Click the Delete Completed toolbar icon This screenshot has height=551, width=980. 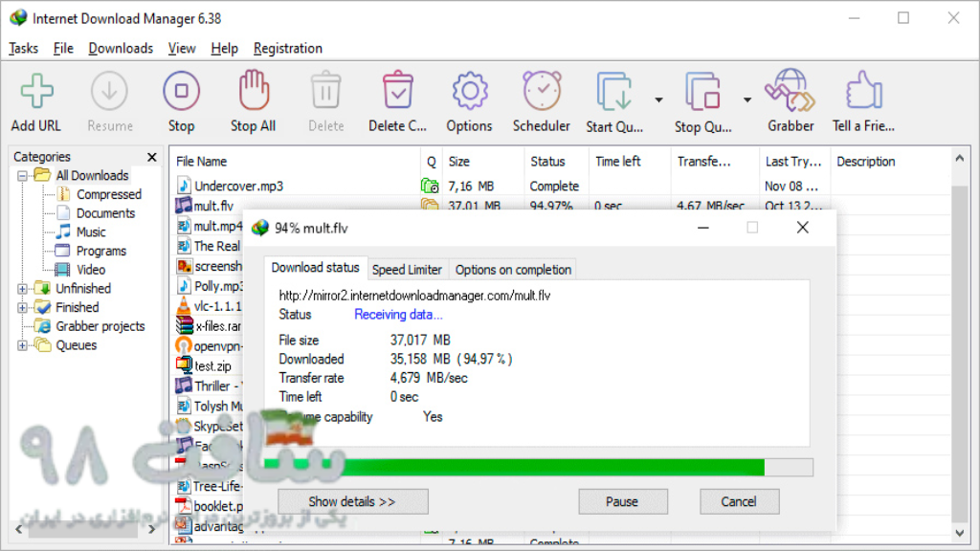tap(397, 91)
